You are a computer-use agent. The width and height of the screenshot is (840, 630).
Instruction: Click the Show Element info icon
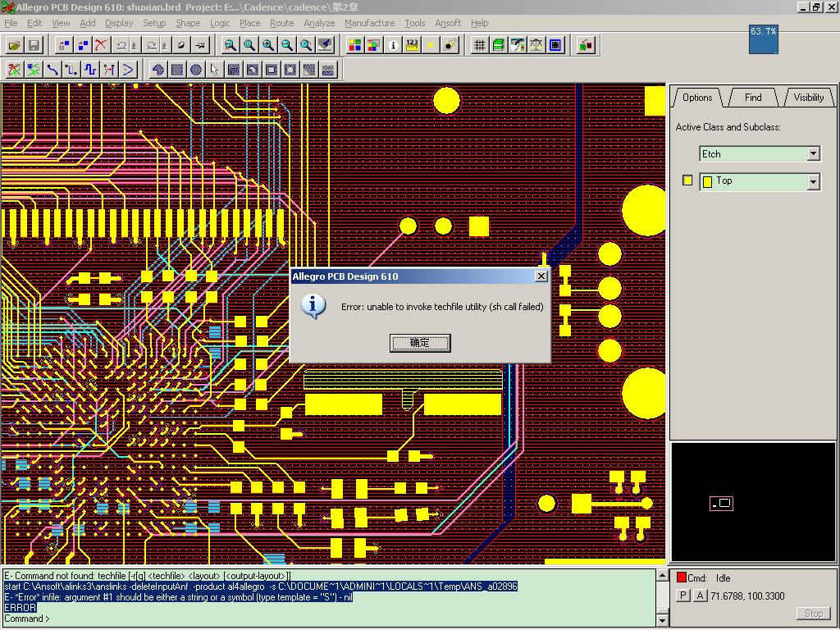click(x=393, y=45)
